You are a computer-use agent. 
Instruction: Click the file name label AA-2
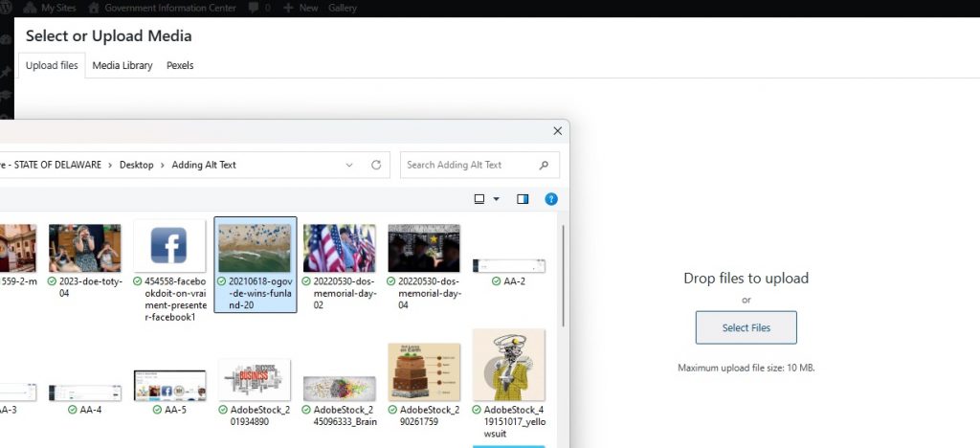(x=514, y=281)
